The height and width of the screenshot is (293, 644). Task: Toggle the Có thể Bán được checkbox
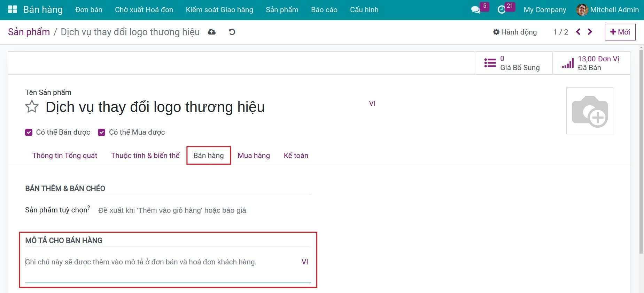pos(29,132)
